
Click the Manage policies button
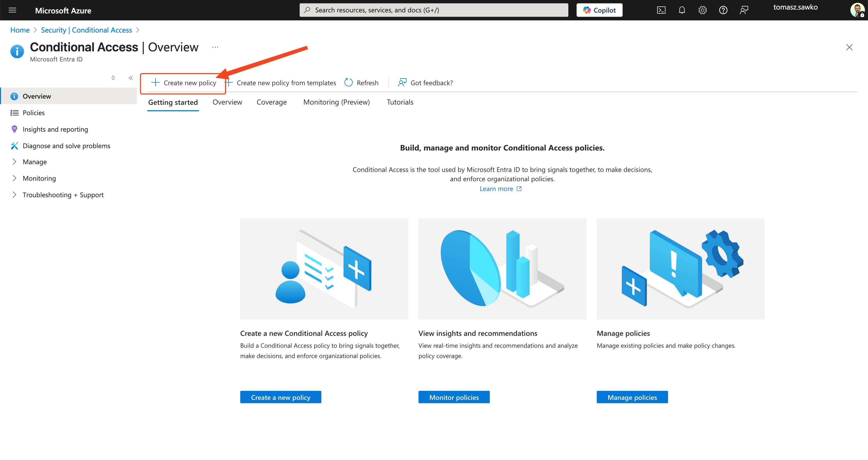[x=632, y=397]
